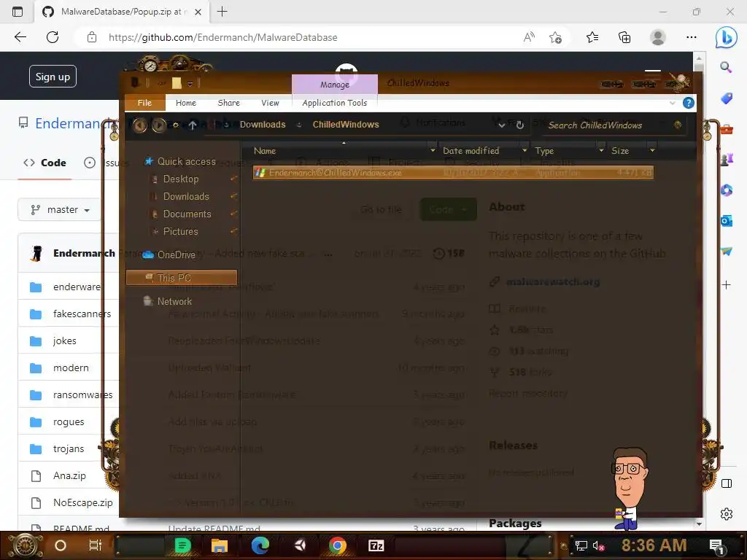Image resolution: width=747 pixels, height=560 pixels.
Task: Click the Edge address bar URL
Action: (223, 37)
